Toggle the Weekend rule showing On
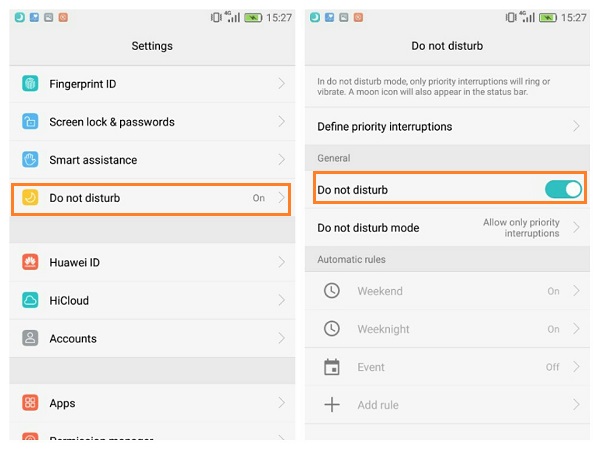Image resolution: width=600 pixels, height=450 pixels. tap(553, 291)
